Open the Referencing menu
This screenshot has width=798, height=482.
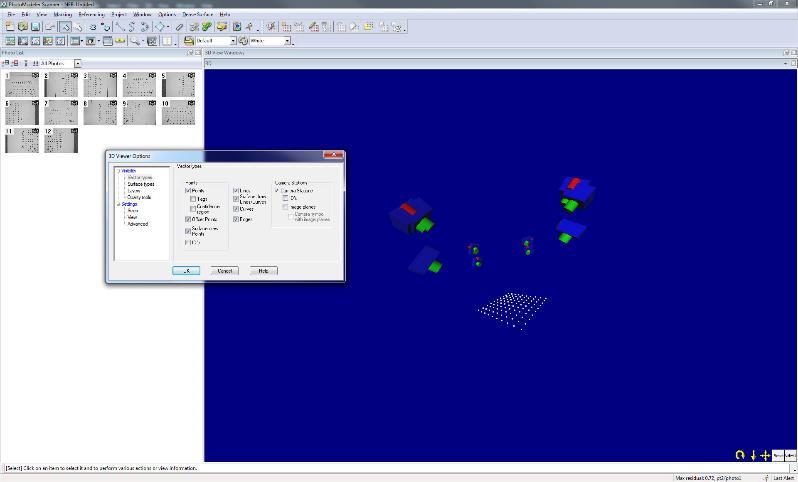[x=91, y=14]
